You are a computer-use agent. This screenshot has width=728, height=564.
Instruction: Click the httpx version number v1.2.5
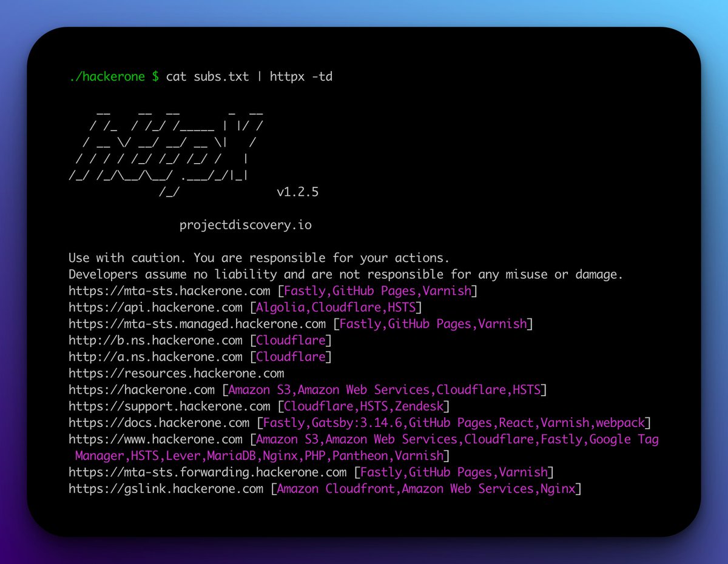[302, 192]
